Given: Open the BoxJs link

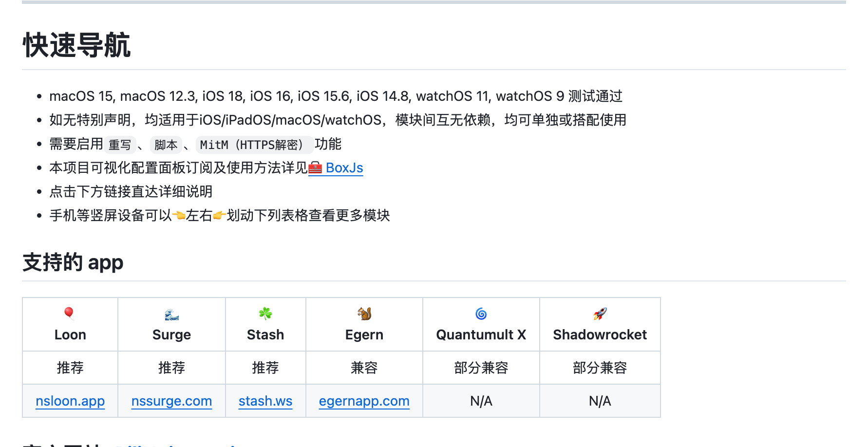Looking at the screenshot, I should [x=344, y=168].
